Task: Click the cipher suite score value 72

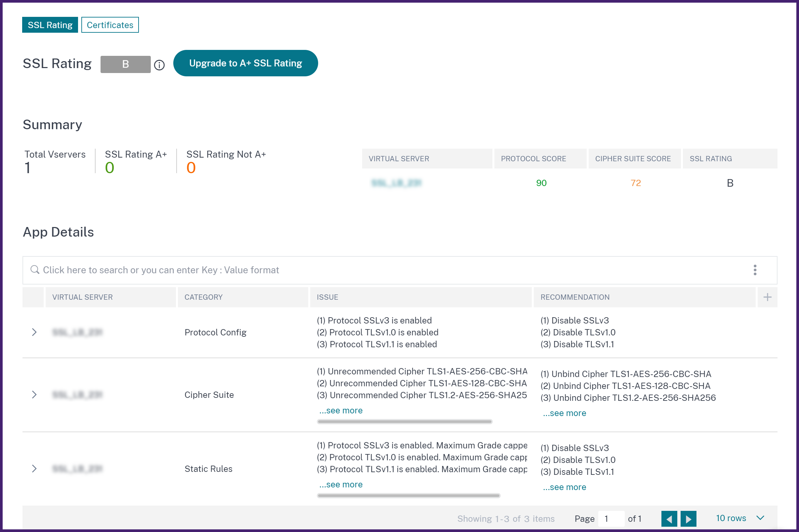Action: pos(635,183)
